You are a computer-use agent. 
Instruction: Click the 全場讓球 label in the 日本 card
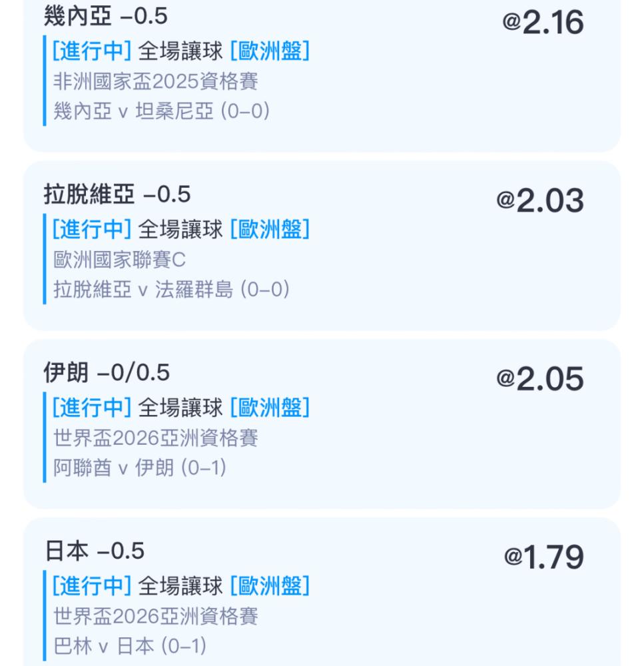(180, 586)
